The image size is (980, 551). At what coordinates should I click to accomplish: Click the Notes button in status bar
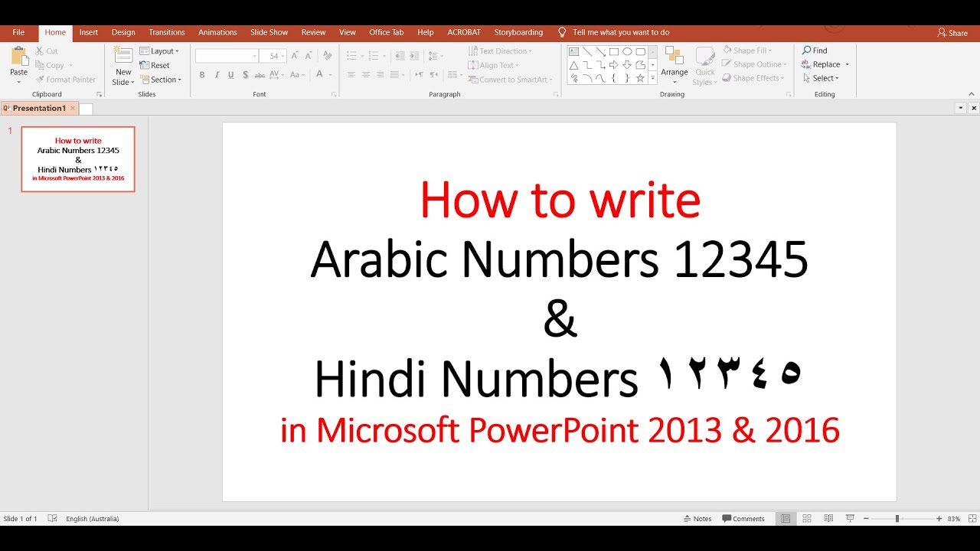coord(697,519)
